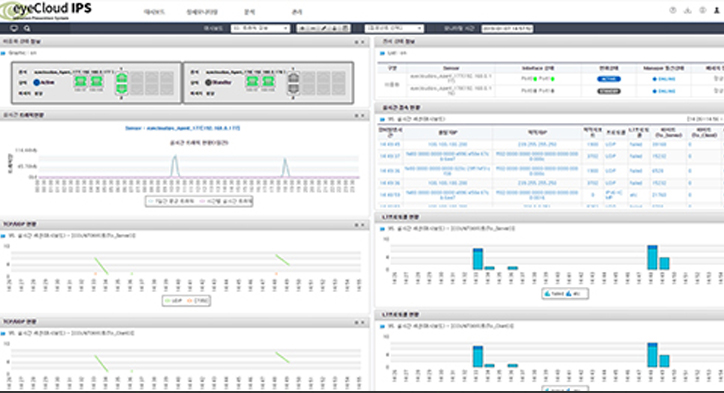Open the monitor icon in dark toolbar
The image size is (724, 393).
tap(14, 28)
